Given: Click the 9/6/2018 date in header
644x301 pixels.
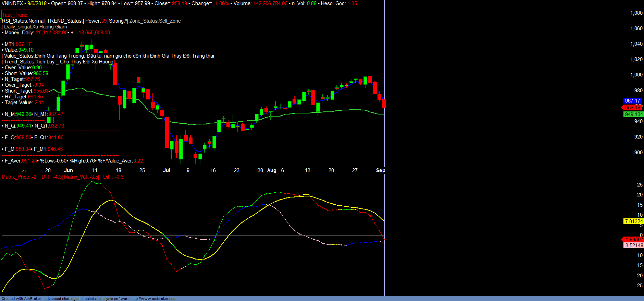Looking at the screenshot, I should (37, 3).
